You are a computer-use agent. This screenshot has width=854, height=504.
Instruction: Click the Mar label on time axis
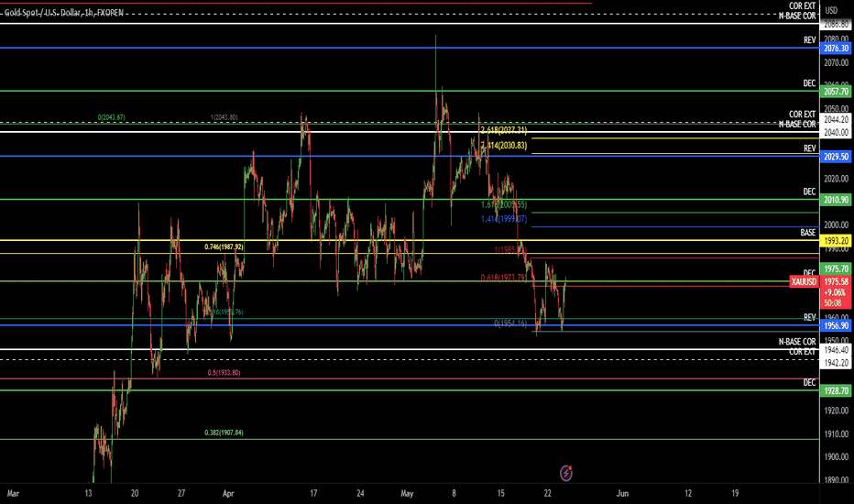(x=13, y=494)
